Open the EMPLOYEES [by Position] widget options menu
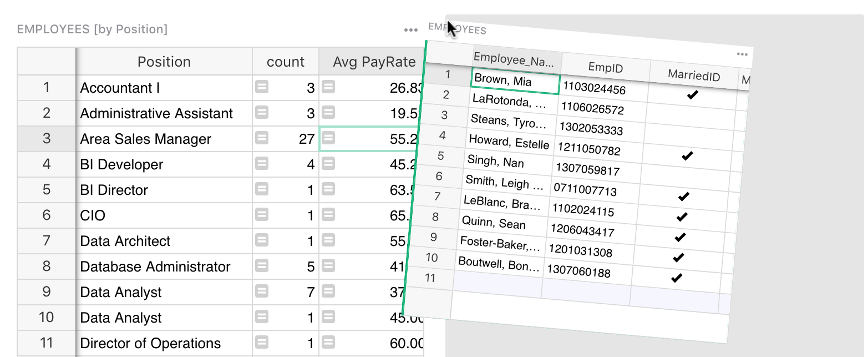 click(x=411, y=30)
